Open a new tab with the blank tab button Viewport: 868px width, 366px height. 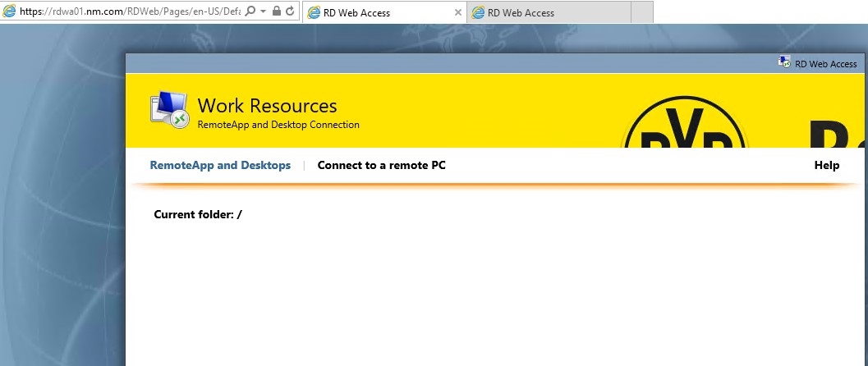click(641, 12)
